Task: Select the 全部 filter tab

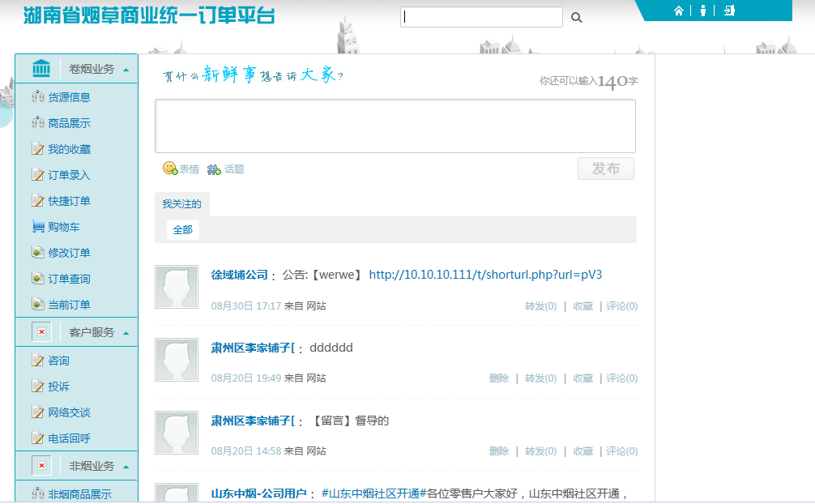Action: tap(182, 230)
